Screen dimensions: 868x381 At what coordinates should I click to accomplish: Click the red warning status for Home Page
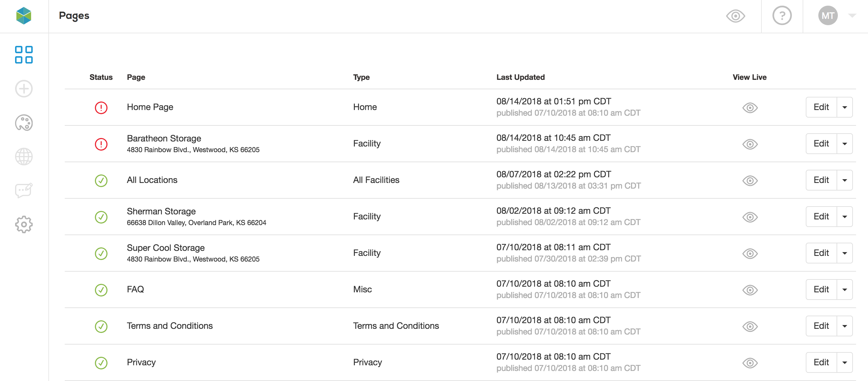pos(101,108)
